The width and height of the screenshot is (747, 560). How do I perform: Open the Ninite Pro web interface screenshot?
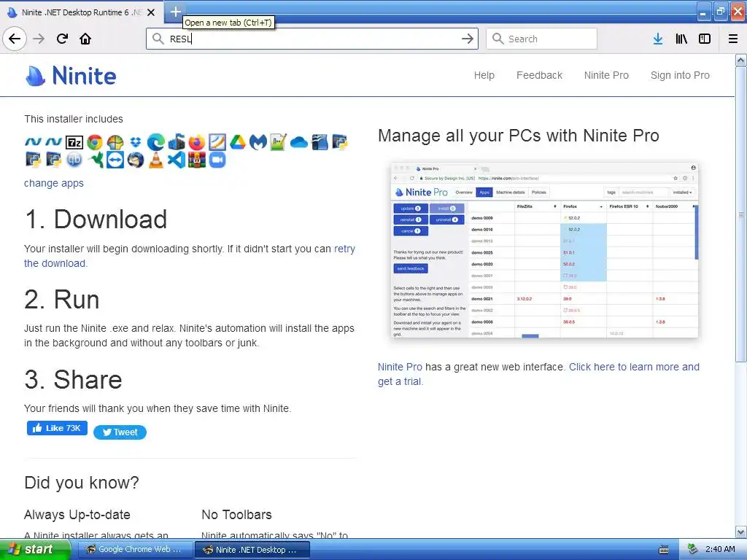coord(544,250)
